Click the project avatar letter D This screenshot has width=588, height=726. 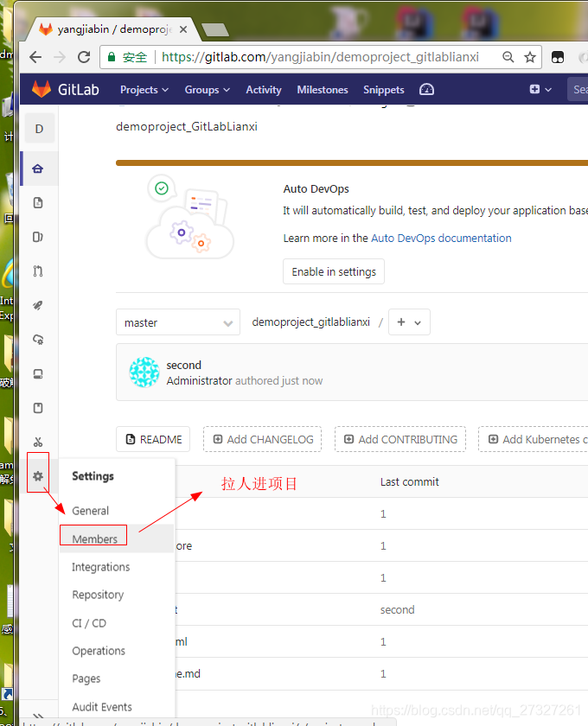[40, 129]
